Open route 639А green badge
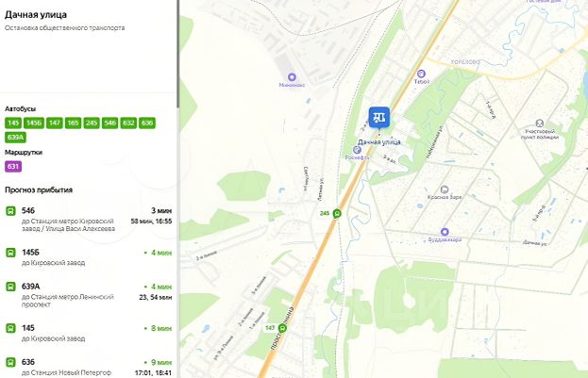588x378 pixels. coord(15,138)
